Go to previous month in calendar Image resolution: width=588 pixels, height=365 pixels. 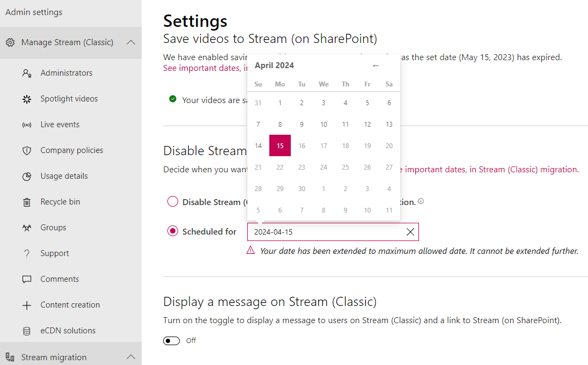pyautogui.click(x=376, y=65)
